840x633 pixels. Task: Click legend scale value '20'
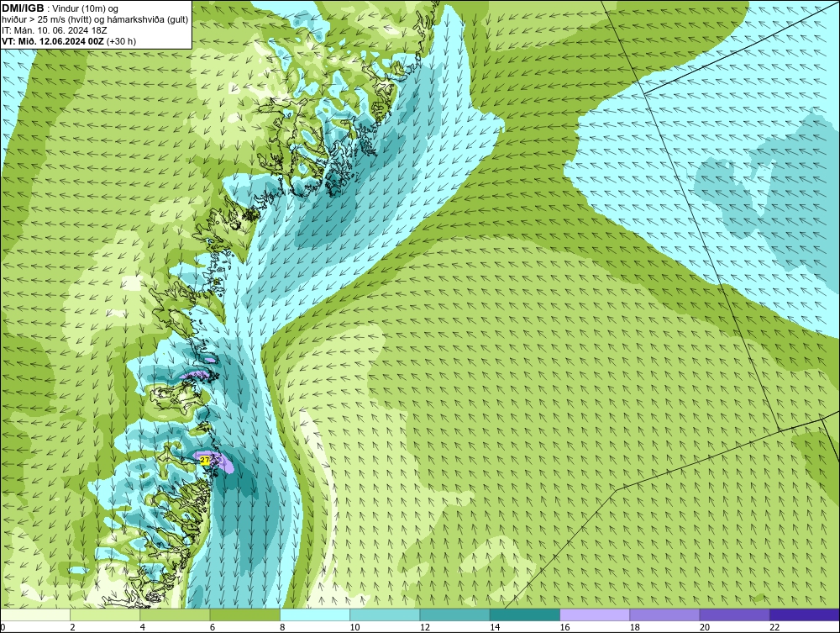point(705,627)
